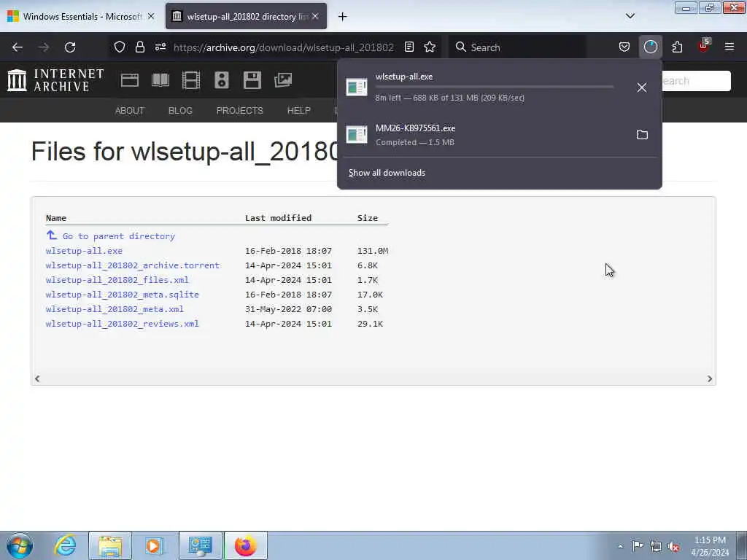
Task: Open wlsetup-all_201802_meta.sqlite link
Action: point(123,295)
